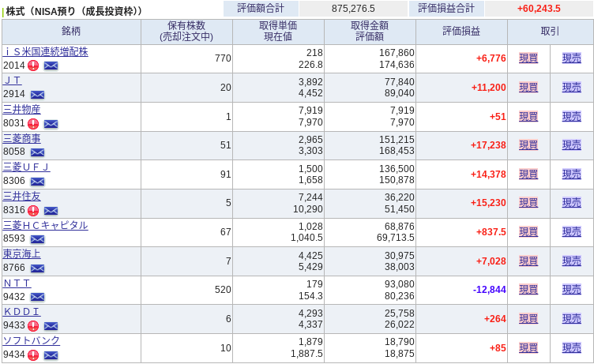
Task: Open the ｉＳ米国連続増配株 stock link
Action: (46, 52)
